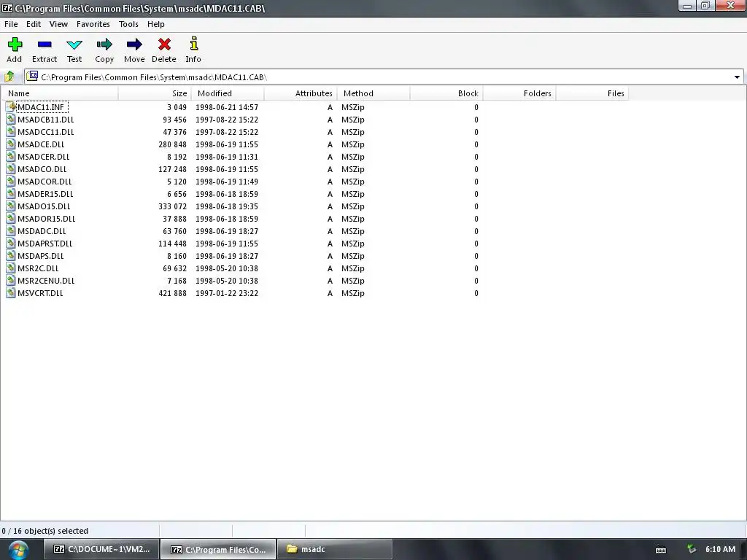Switch to C:\DOCUME~1 7-Zip taskbar window
The width and height of the screenshot is (747, 560).
[101, 549]
